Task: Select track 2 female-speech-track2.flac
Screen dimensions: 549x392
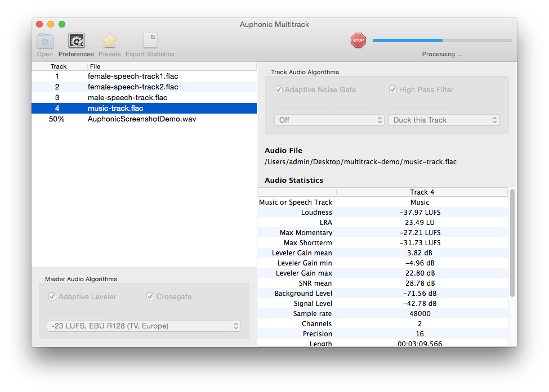Action: pos(144,87)
